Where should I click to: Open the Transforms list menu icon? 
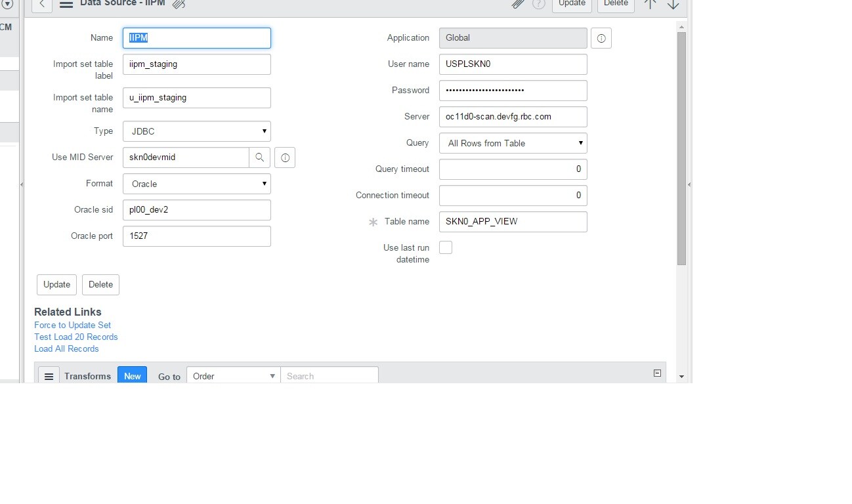(49, 376)
